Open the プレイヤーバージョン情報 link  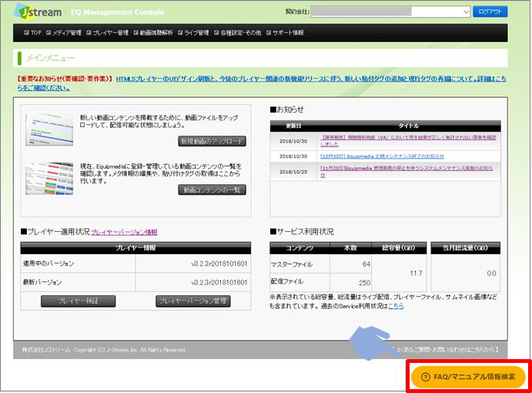pos(124,231)
